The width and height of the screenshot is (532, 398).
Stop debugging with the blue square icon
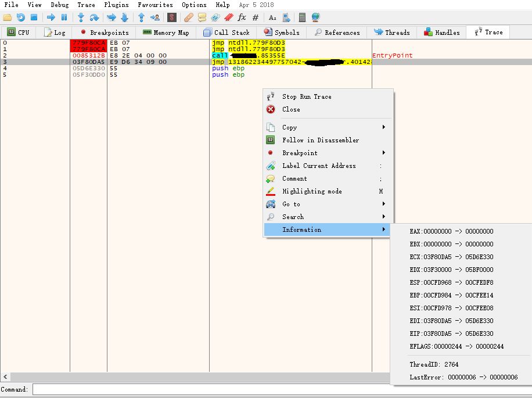click(x=34, y=17)
